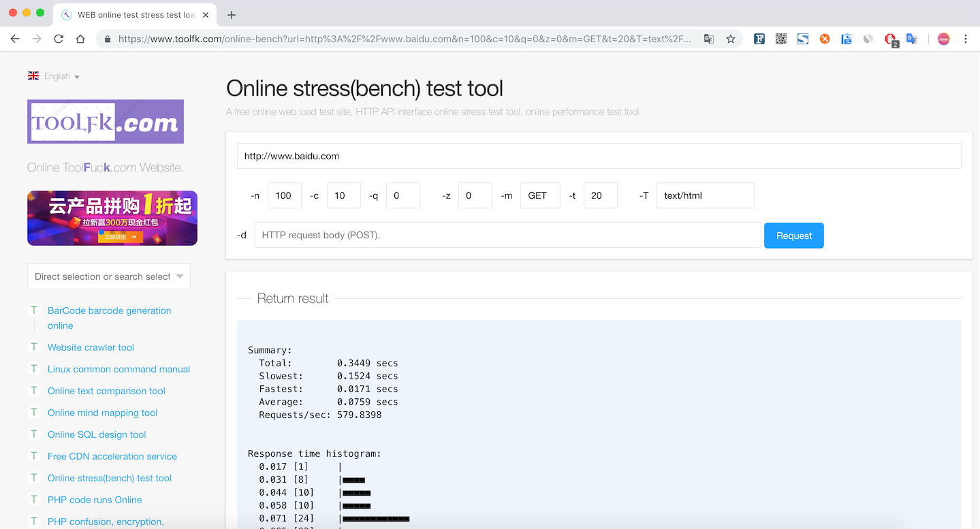Click the -n requests field showing 100
Viewport: 980px width, 529px height.
(x=285, y=195)
